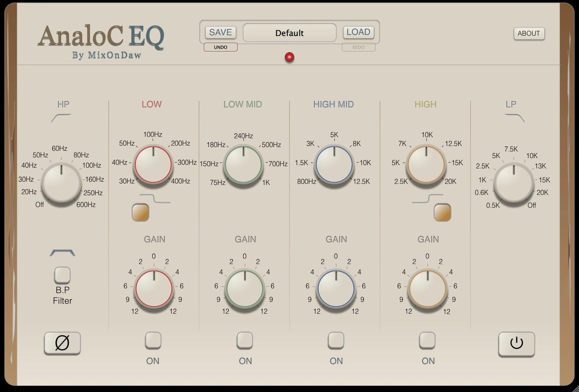Image resolution: width=579 pixels, height=392 pixels.
Task: Click the HIGH MID band title label
Action: [334, 104]
